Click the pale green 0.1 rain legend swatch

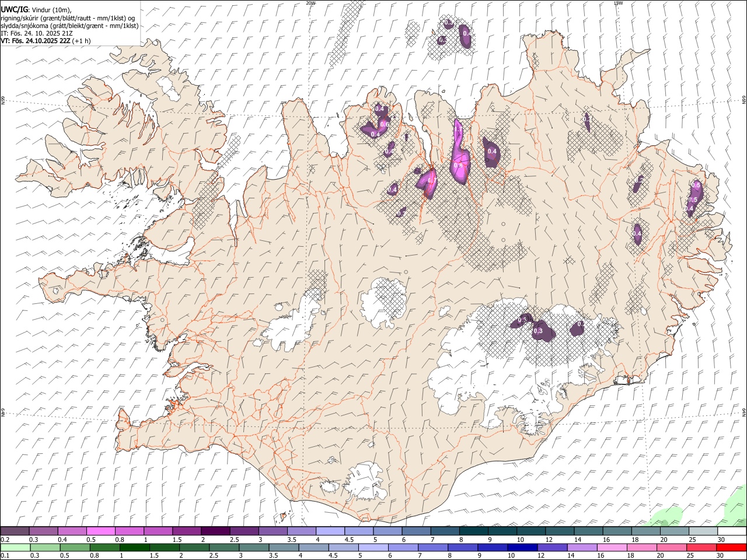[x=15, y=547]
